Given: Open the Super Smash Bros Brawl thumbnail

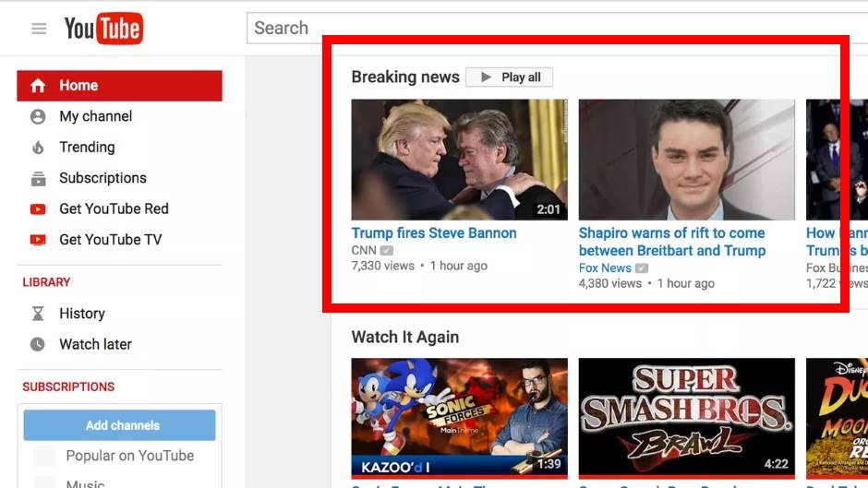Looking at the screenshot, I should click(686, 416).
